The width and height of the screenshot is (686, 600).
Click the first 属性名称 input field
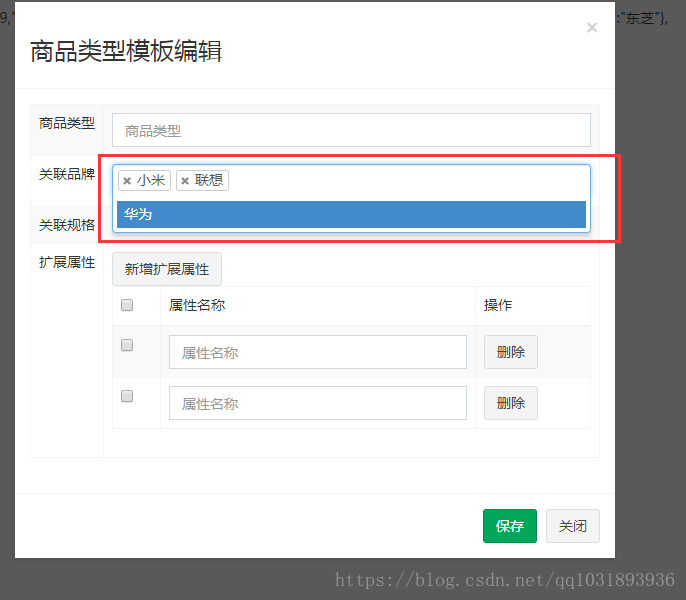click(x=318, y=352)
